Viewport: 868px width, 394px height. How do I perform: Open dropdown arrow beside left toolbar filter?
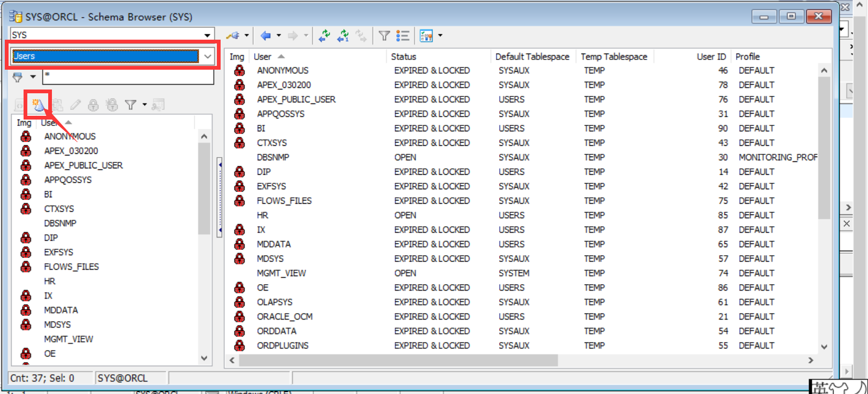click(145, 105)
